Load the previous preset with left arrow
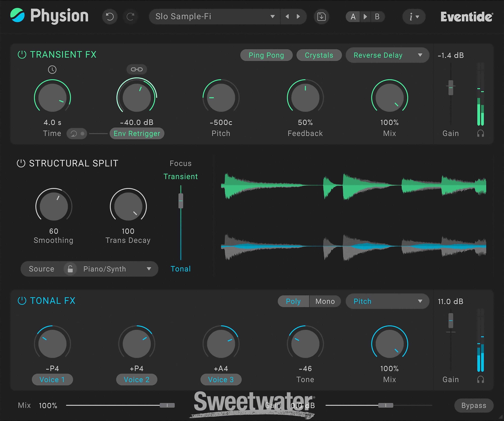This screenshot has width=504, height=421. pyautogui.click(x=287, y=17)
